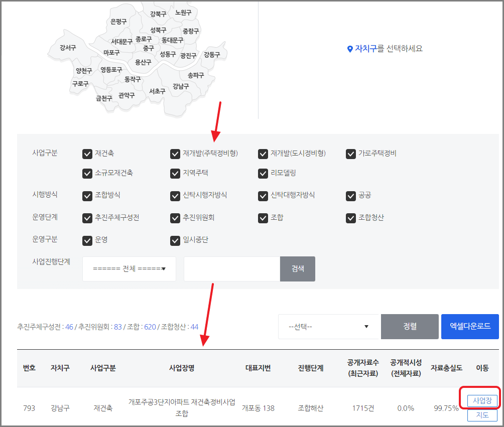Click the 지도 button in the 이동 column

click(482, 415)
